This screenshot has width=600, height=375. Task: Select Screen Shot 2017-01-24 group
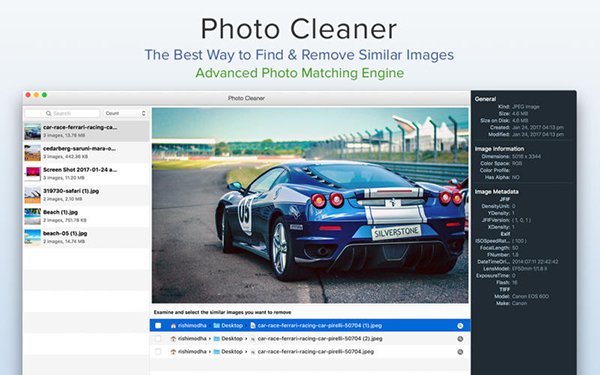tap(86, 174)
